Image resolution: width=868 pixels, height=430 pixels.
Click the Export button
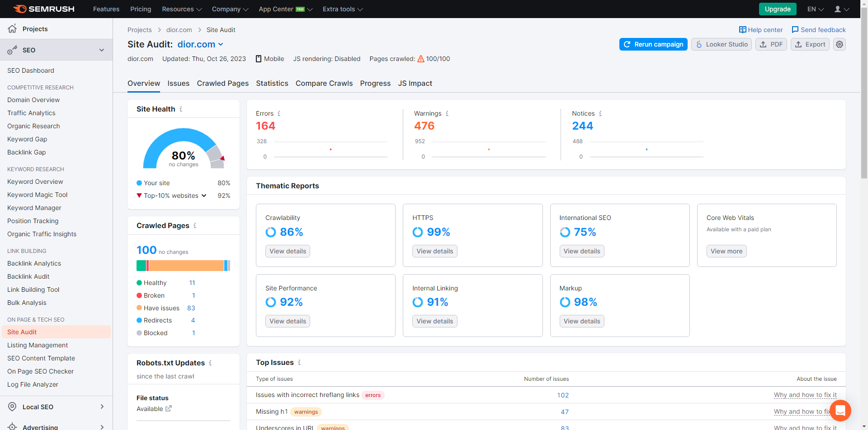tap(810, 44)
